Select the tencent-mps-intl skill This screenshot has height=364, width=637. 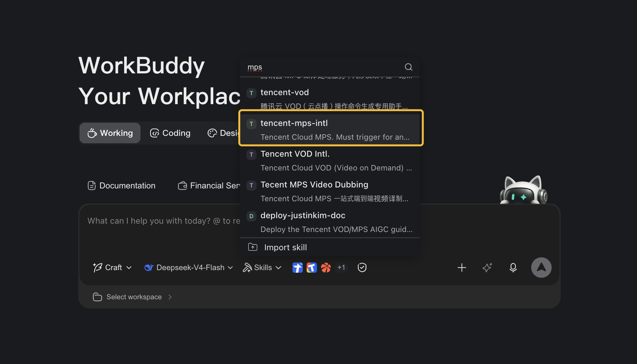(330, 129)
